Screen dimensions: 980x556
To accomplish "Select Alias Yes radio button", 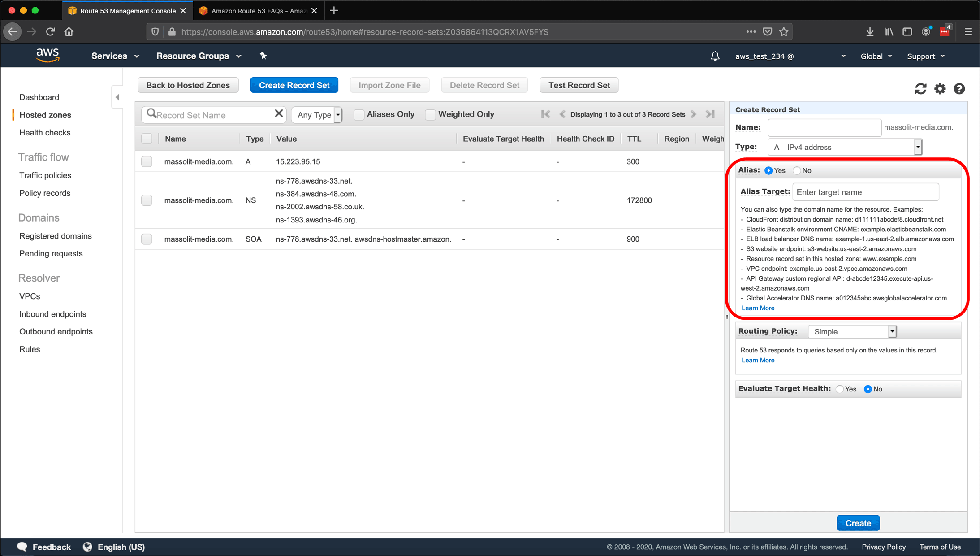I will (768, 170).
